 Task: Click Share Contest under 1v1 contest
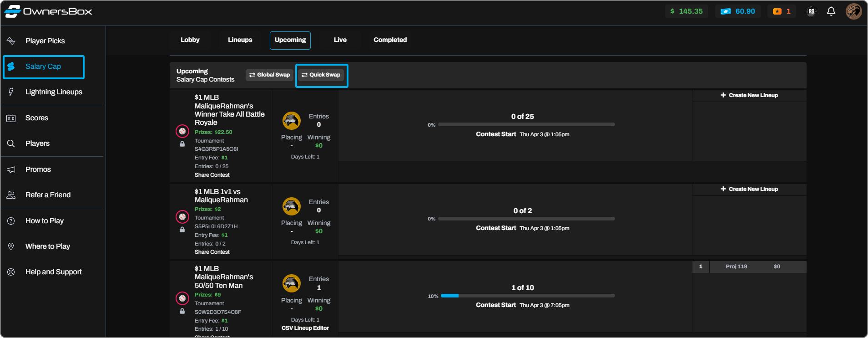[x=212, y=252]
